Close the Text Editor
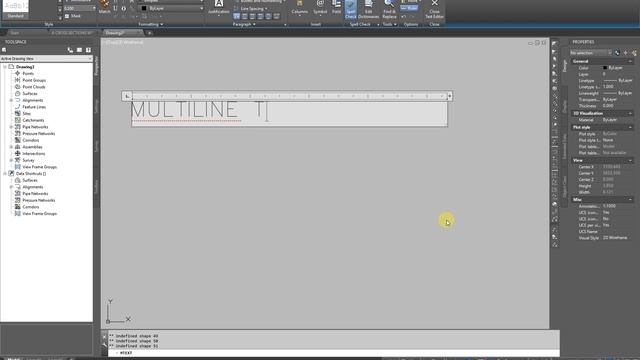Screen dimensions: 640x360 434,9
